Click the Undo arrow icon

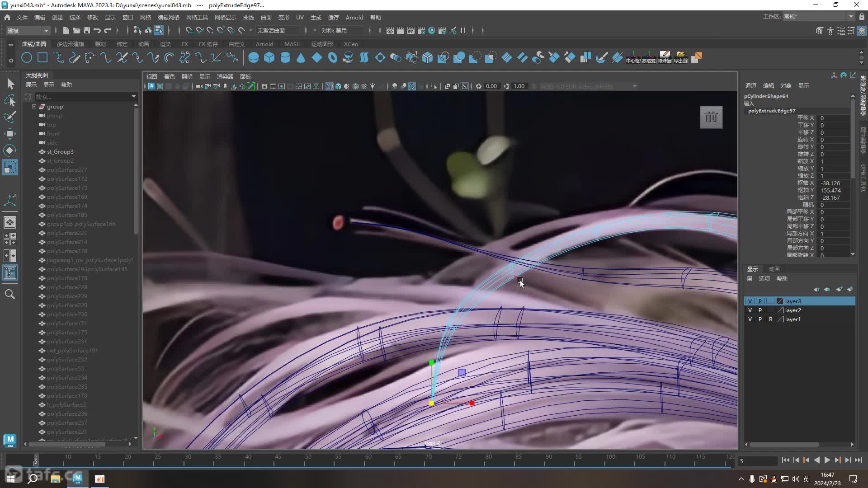coord(97,30)
